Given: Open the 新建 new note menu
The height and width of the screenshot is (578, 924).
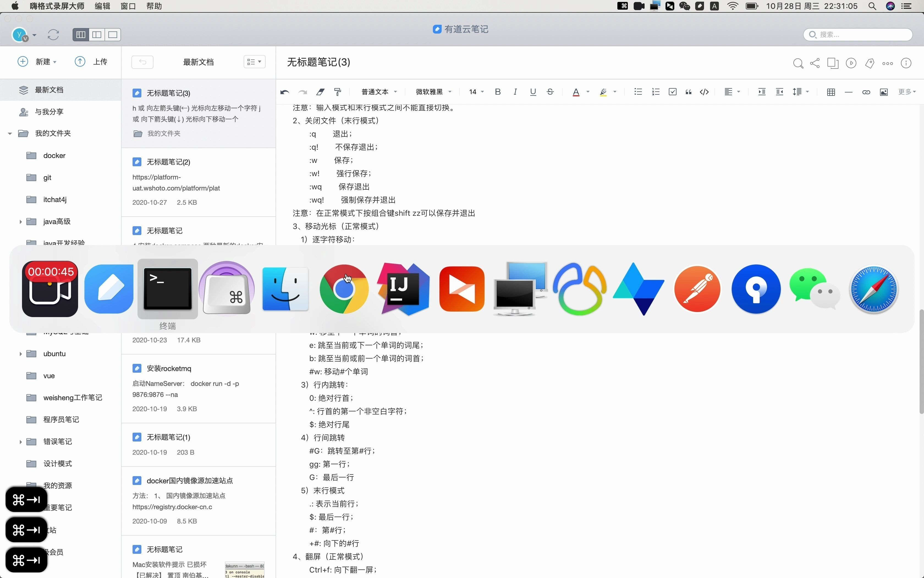Looking at the screenshot, I should (37, 62).
